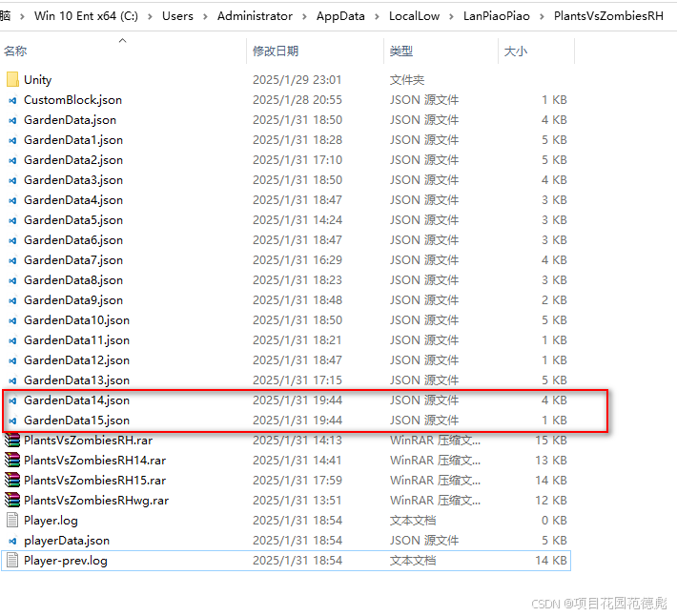This screenshot has width=677, height=616.
Task: Select file name Player-prev.log
Action: 66,561
